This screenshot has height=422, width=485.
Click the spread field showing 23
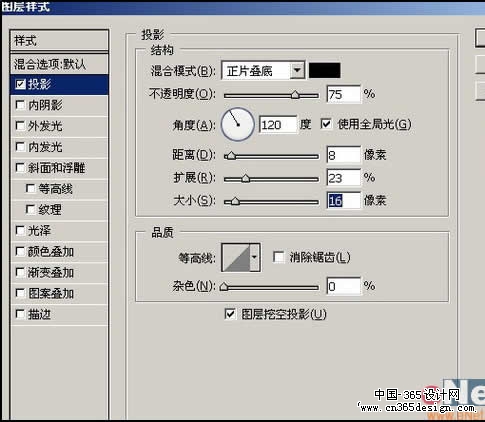[344, 178]
